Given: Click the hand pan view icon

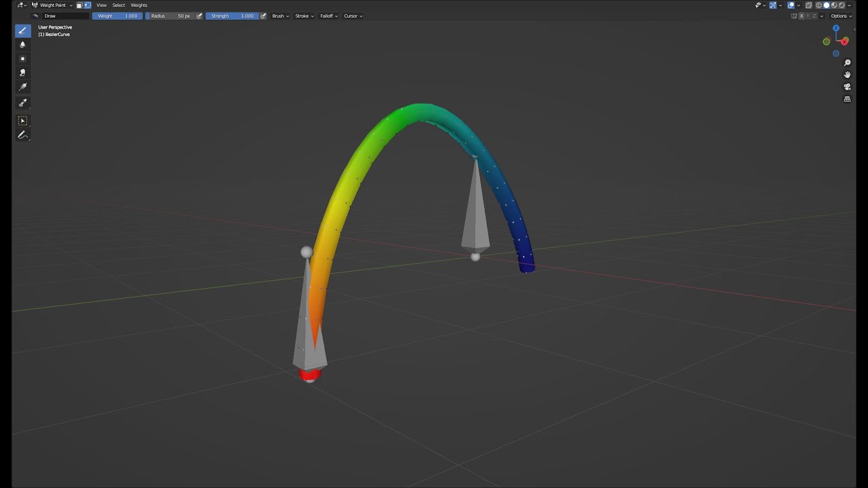Looking at the screenshot, I should click(x=847, y=75).
